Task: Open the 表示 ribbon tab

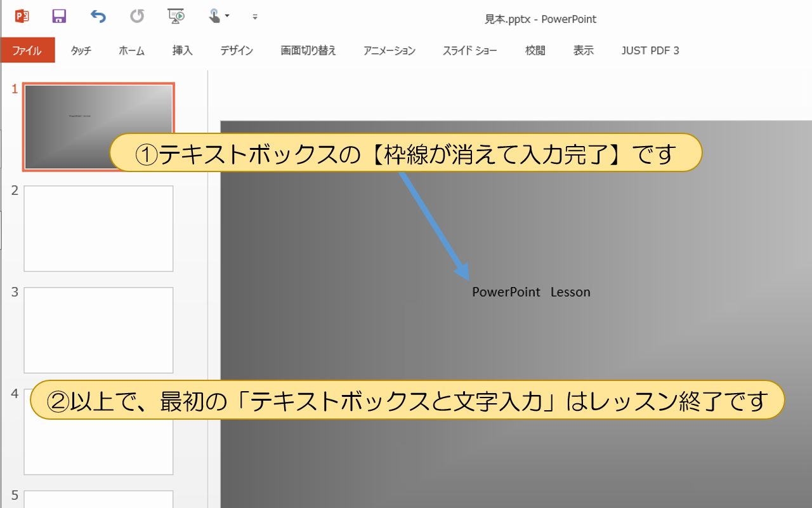Action: [x=584, y=51]
